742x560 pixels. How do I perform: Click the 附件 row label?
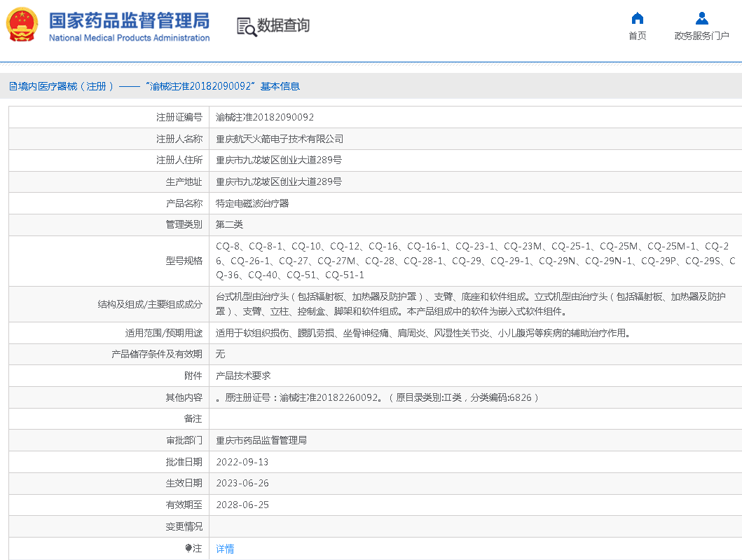click(x=193, y=376)
